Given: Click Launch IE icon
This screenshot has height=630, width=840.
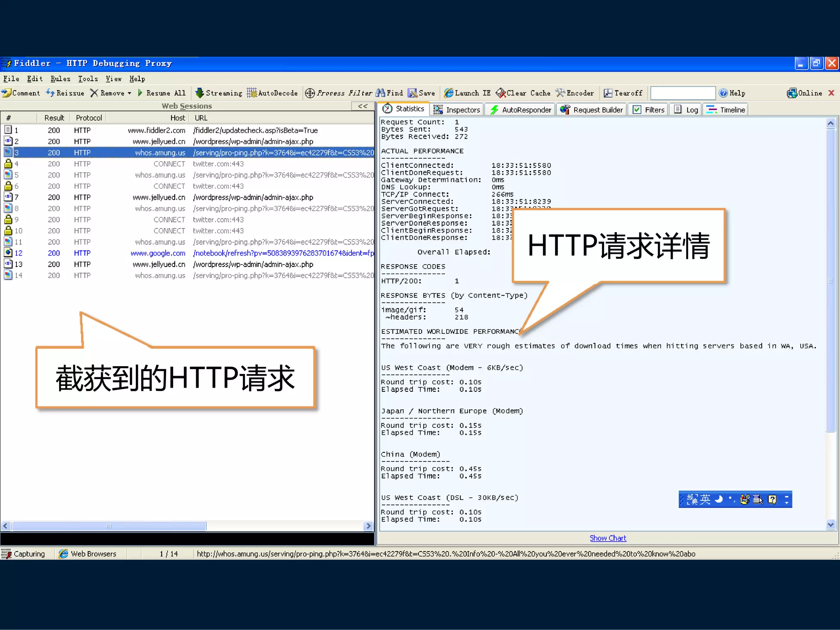Looking at the screenshot, I should (449, 93).
